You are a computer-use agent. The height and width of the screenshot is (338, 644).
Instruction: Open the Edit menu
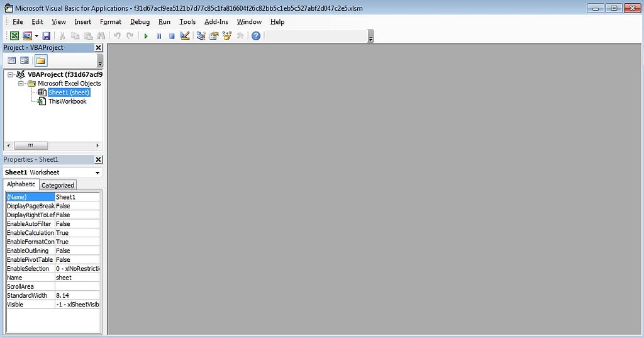click(x=37, y=22)
